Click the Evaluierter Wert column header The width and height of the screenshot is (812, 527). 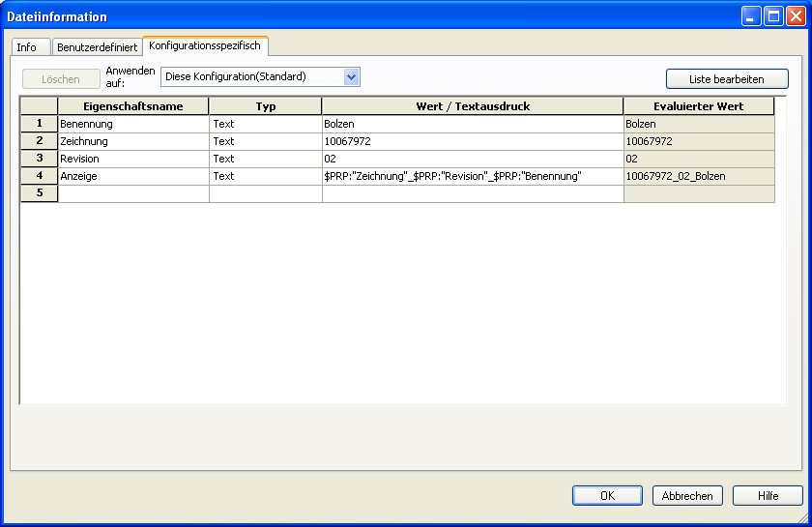point(699,106)
